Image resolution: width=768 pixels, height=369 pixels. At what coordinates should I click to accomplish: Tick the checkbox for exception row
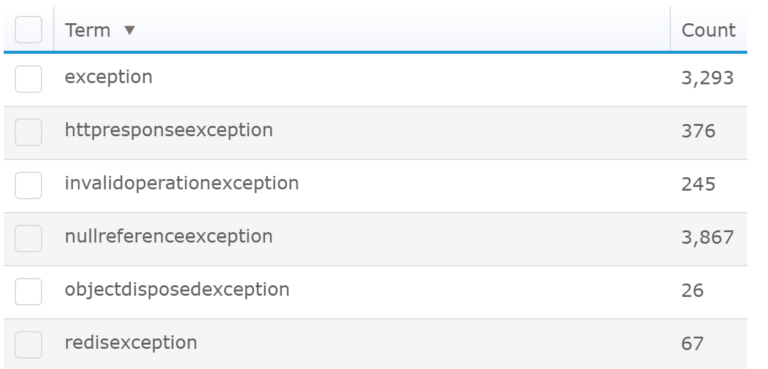[28, 79]
